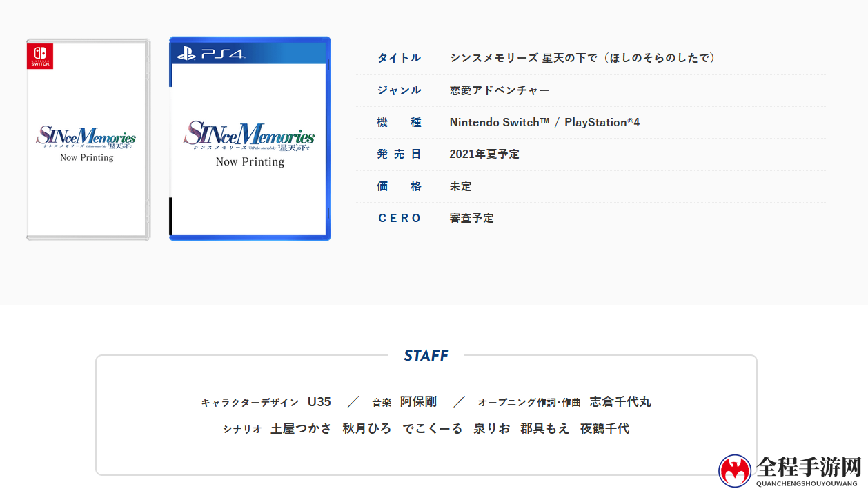
Task: Click the name 志倉千代丸
Action: (x=620, y=401)
